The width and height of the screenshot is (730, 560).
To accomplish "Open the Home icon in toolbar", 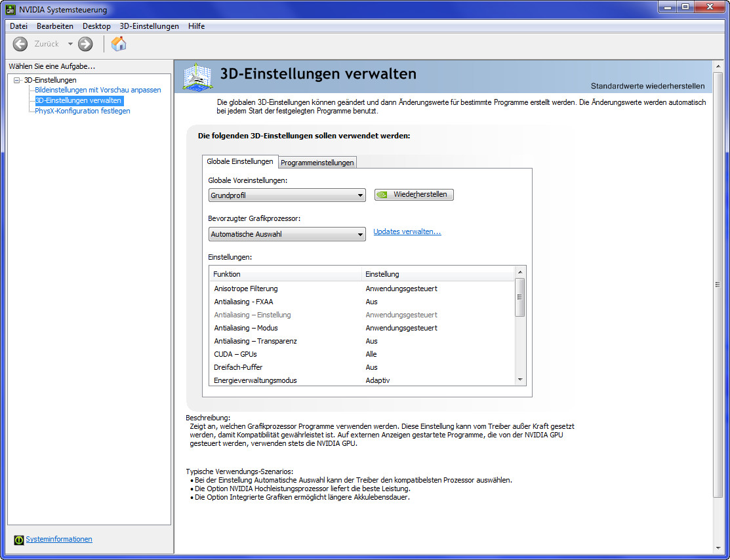I will point(119,44).
